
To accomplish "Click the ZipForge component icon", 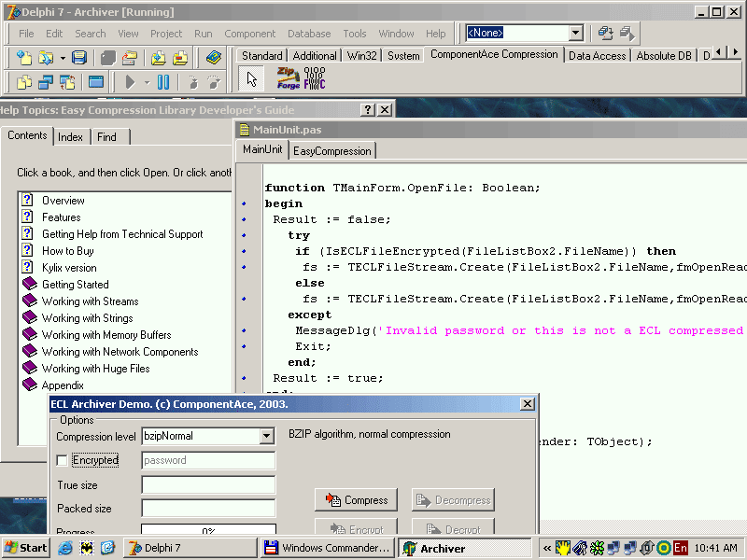I will pyautogui.click(x=289, y=79).
